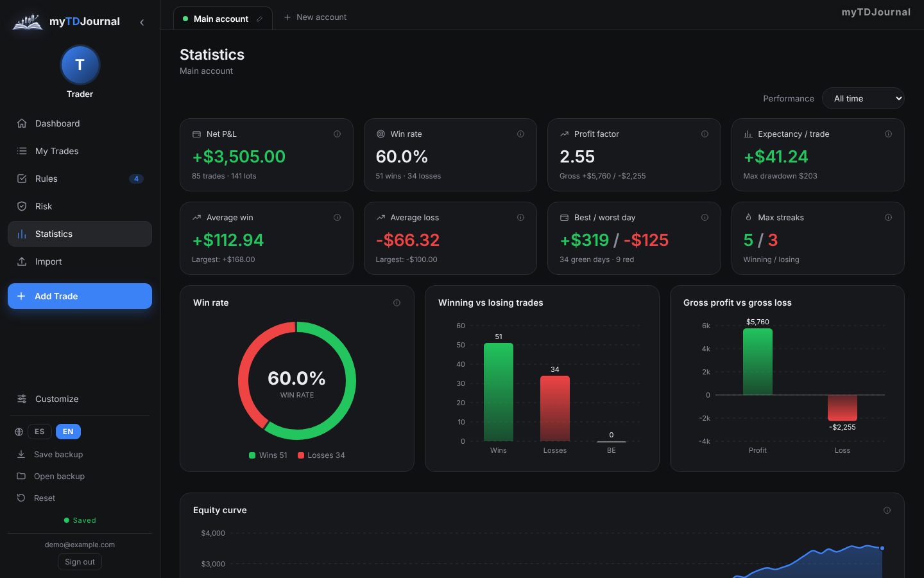924x578 pixels.
Task: Click the 2.55 profit factor value
Action: tap(577, 157)
